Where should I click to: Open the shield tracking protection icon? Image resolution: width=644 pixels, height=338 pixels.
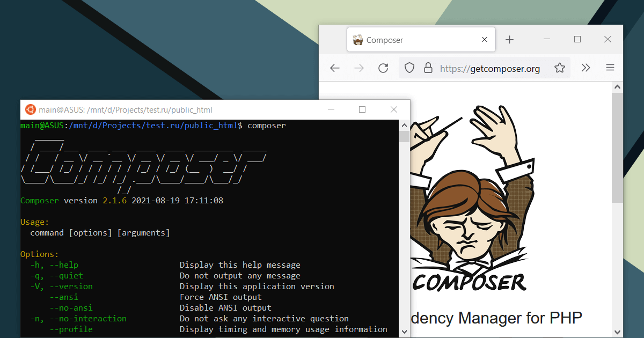coord(409,68)
